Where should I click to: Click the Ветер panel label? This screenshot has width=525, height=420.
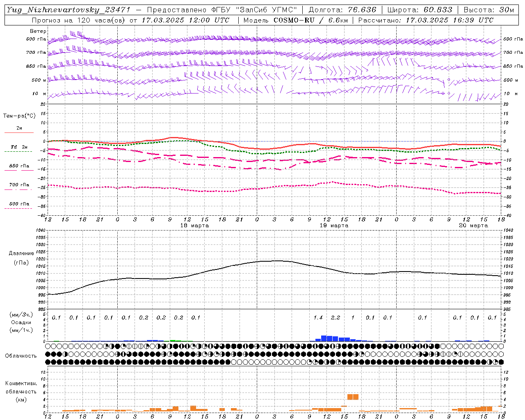pyautogui.click(x=38, y=31)
